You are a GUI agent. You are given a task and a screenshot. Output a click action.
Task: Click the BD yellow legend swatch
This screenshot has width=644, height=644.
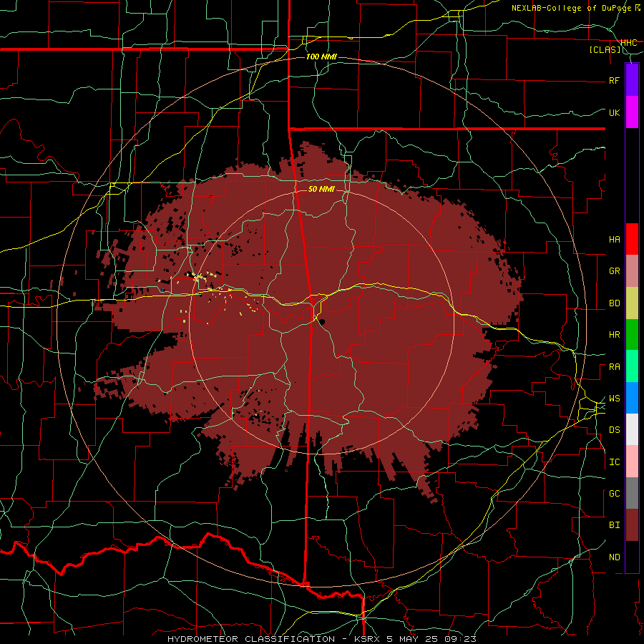point(632,303)
